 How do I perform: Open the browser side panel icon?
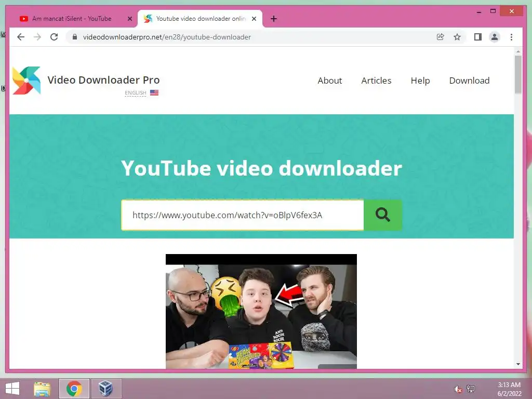[x=478, y=37]
